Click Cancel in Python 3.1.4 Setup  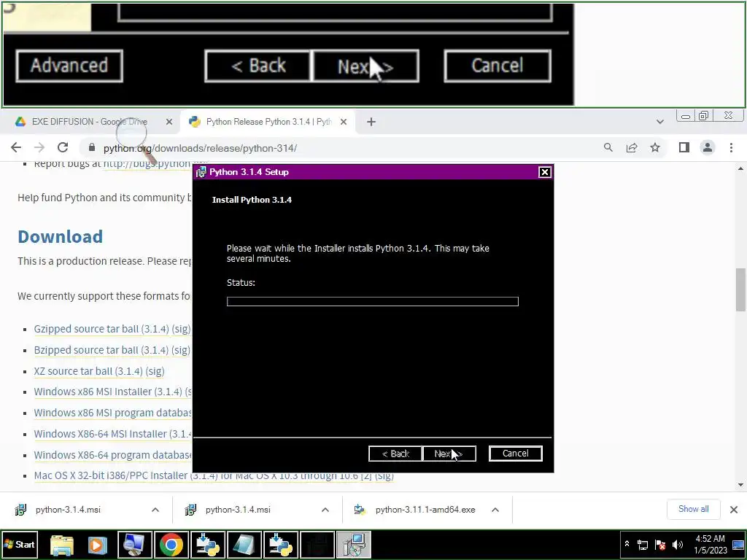click(516, 454)
